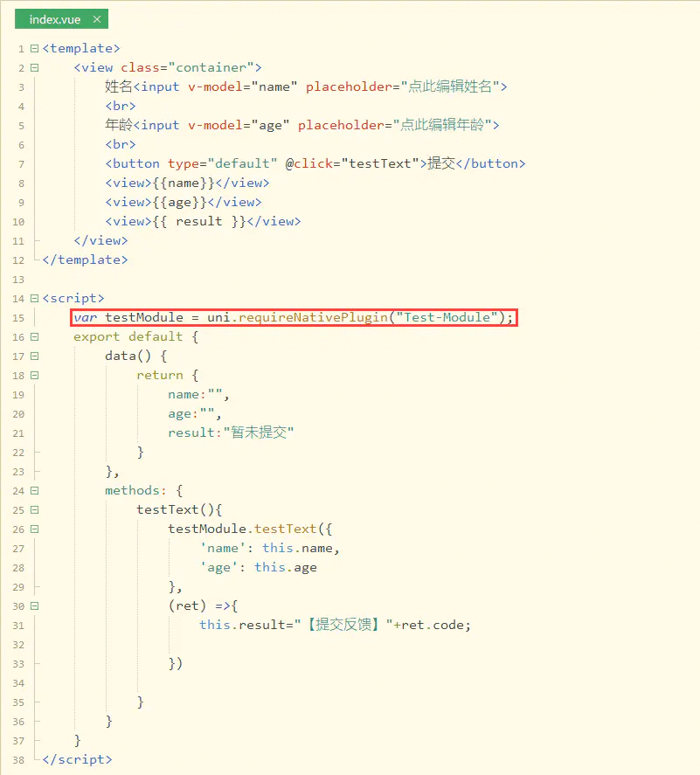Collapse the methods block on line 24

(34, 490)
